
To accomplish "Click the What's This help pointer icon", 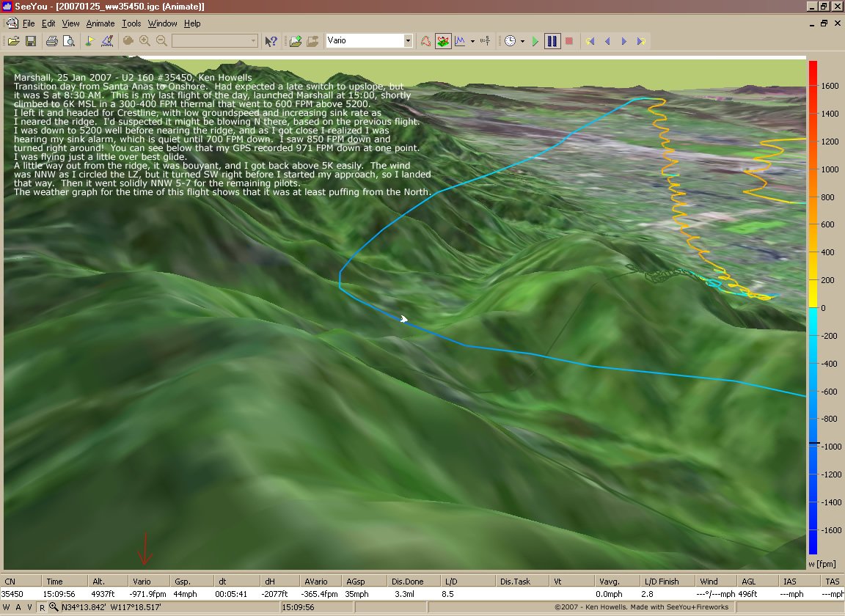I will coord(271,41).
